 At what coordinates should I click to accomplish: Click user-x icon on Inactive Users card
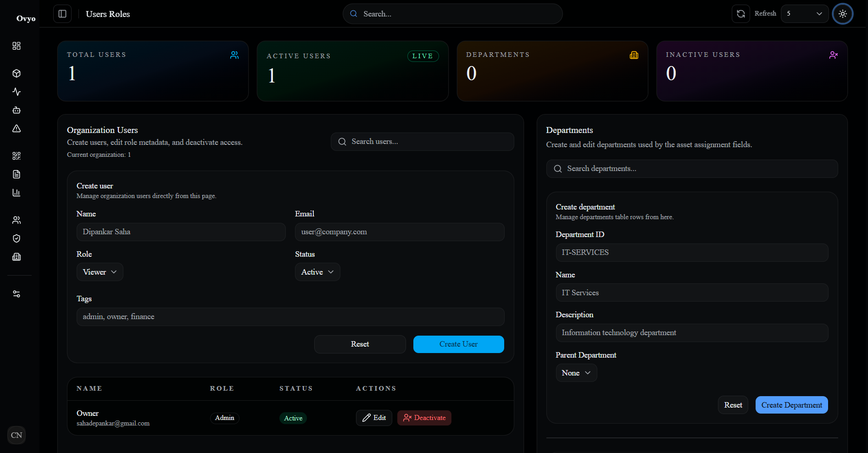pyautogui.click(x=834, y=55)
